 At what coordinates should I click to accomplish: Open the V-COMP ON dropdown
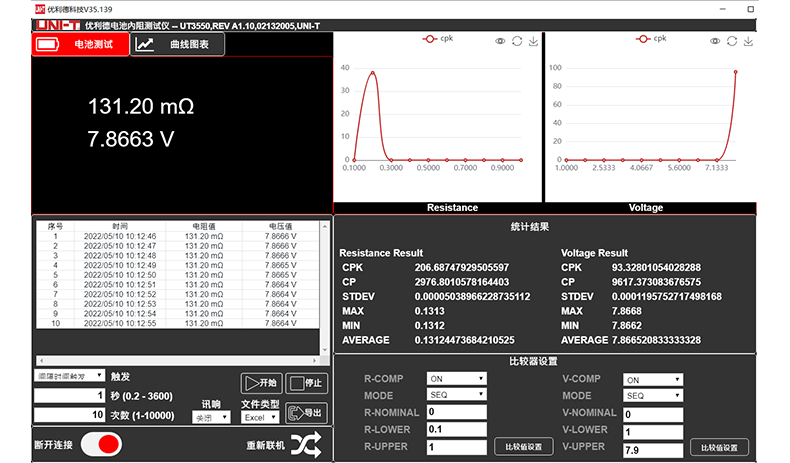click(653, 379)
